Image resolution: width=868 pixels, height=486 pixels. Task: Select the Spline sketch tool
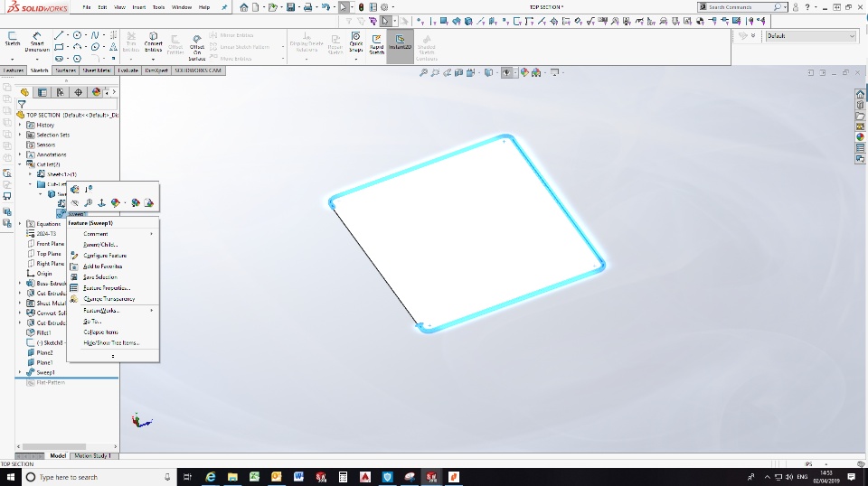(95, 35)
